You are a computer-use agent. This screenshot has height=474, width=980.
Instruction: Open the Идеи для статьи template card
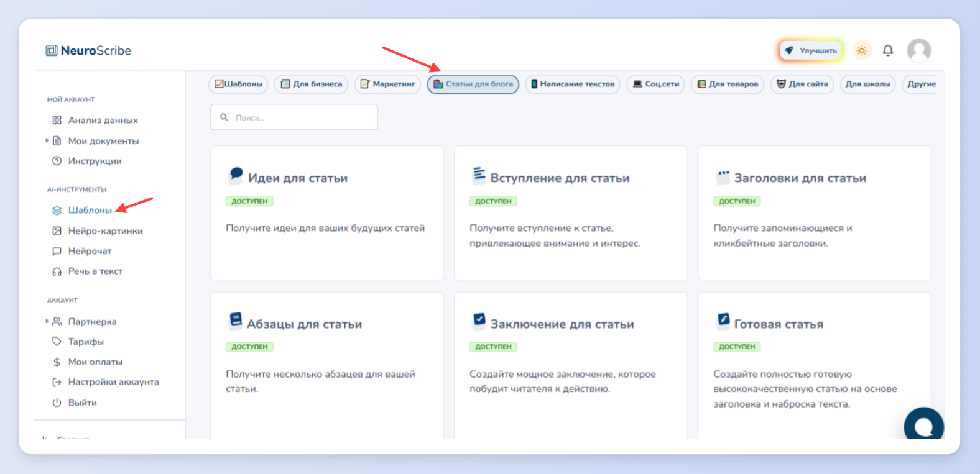click(327, 213)
